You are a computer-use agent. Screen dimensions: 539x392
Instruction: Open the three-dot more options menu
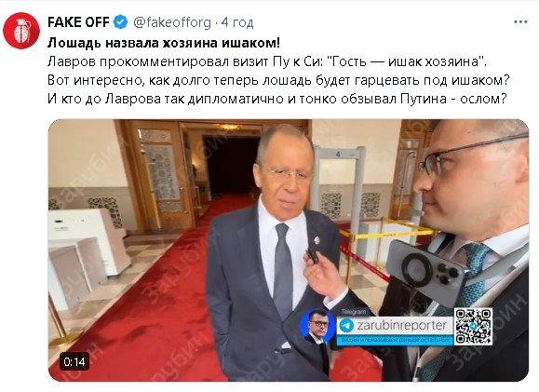(x=520, y=22)
